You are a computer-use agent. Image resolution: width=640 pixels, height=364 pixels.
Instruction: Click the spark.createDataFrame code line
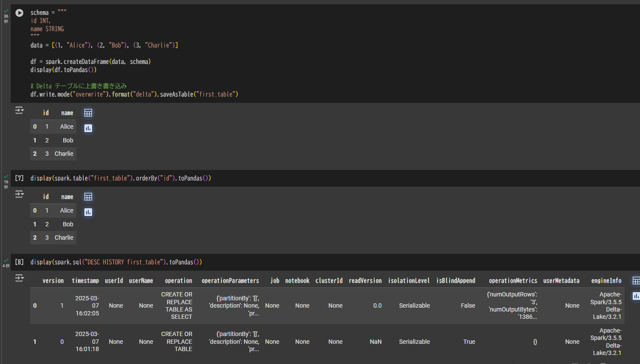click(90, 62)
